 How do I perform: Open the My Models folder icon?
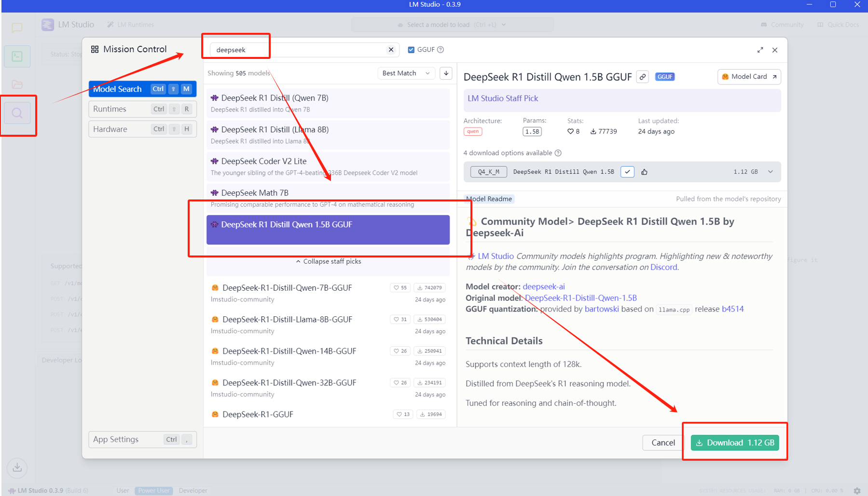17,85
